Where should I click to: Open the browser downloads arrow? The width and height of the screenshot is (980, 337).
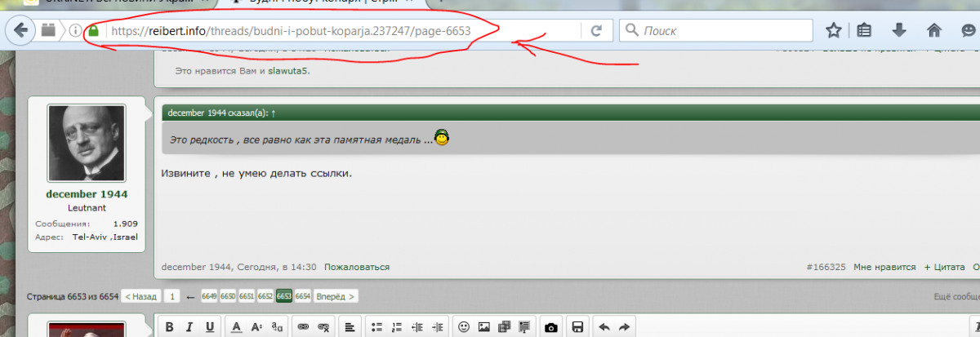tap(899, 31)
